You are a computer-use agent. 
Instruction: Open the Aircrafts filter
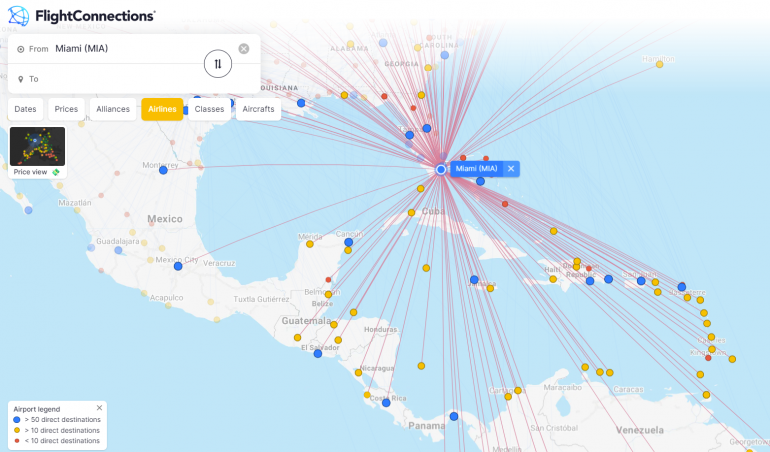click(x=257, y=109)
